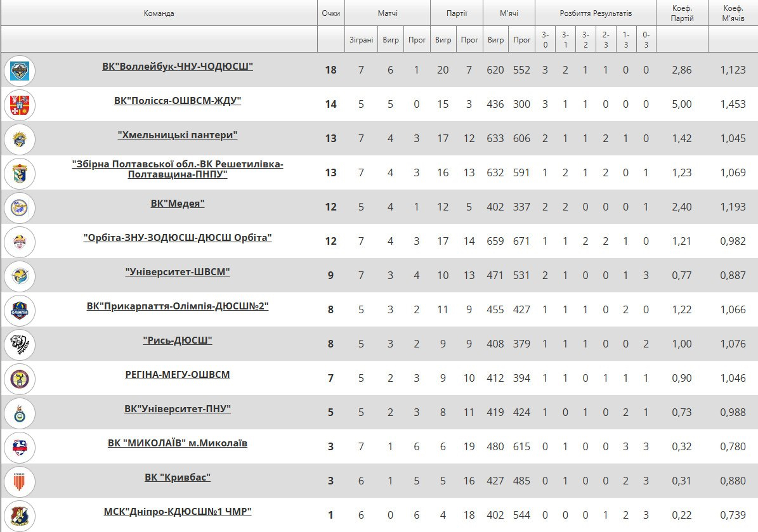Go to the РЕГІНА-МЕГУ-ОШВСМ team page
This screenshot has width=758, height=532.
tap(178, 374)
